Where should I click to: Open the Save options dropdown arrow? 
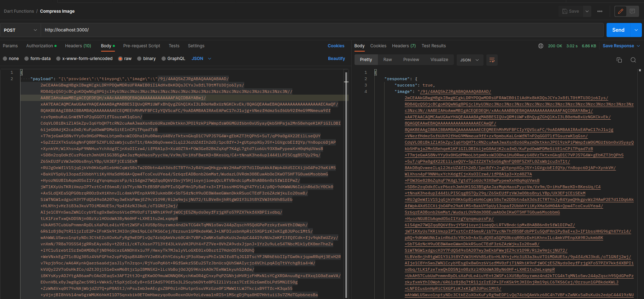[x=587, y=11]
